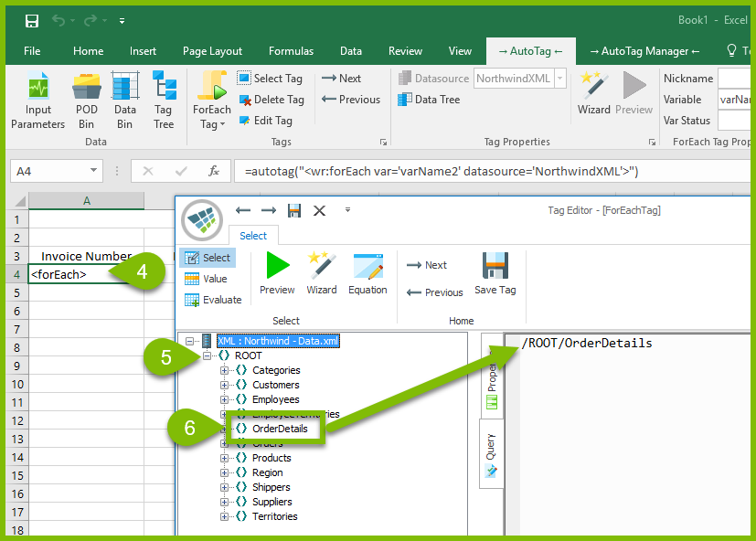Collapse the XML : Northwind - Data.xml node

click(190, 341)
